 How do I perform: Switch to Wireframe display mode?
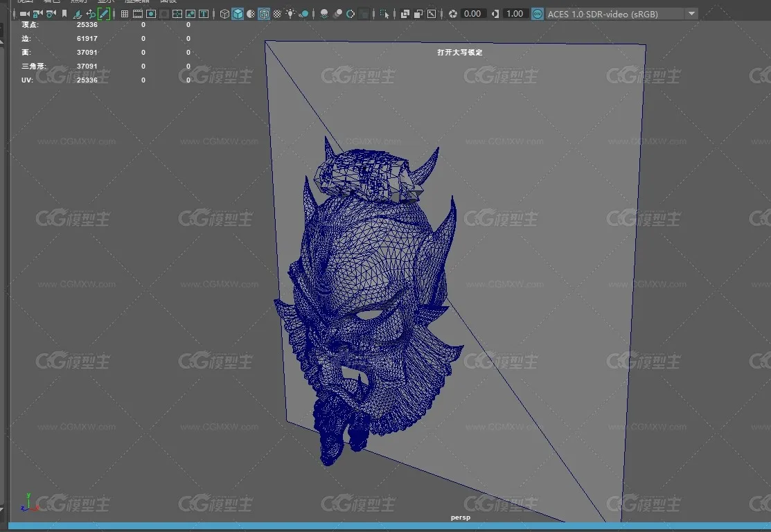coord(224,14)
